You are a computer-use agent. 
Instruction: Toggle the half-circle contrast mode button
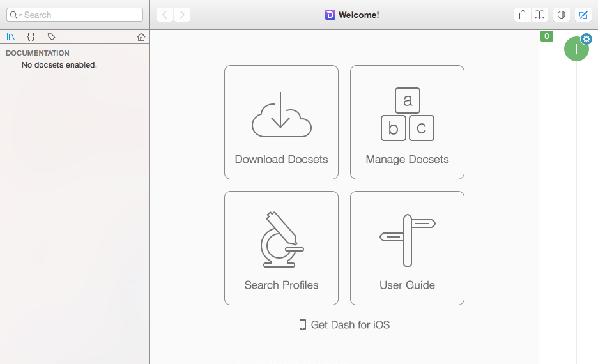point(562,15)
